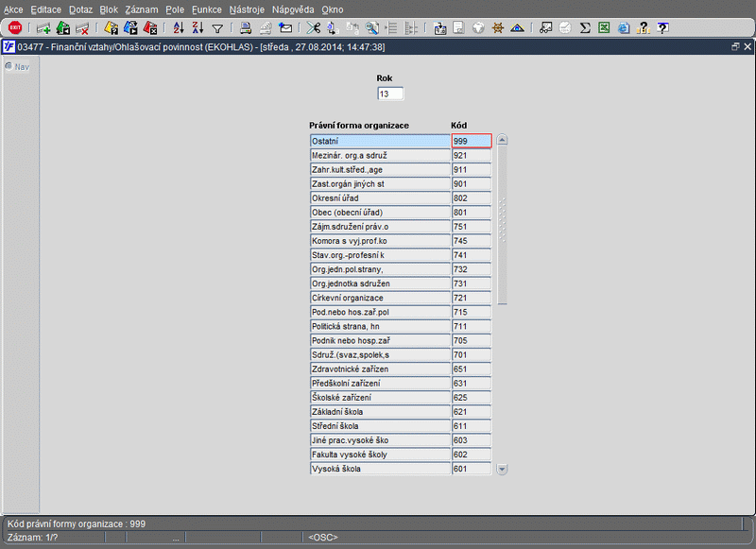Click the save record floppy icon
Screen dimensions: 756x549
click(x=63, y=28)
